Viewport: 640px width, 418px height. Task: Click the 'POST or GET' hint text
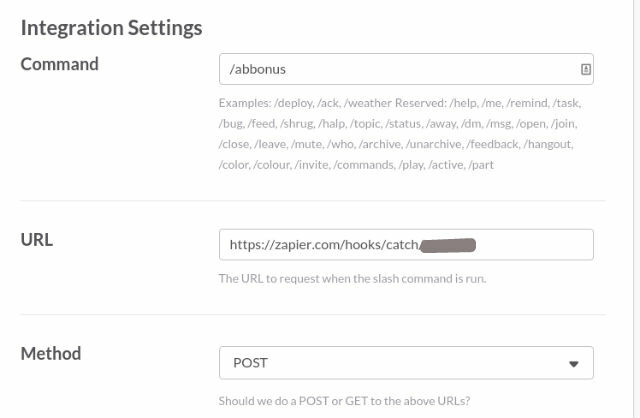(344, 401)
